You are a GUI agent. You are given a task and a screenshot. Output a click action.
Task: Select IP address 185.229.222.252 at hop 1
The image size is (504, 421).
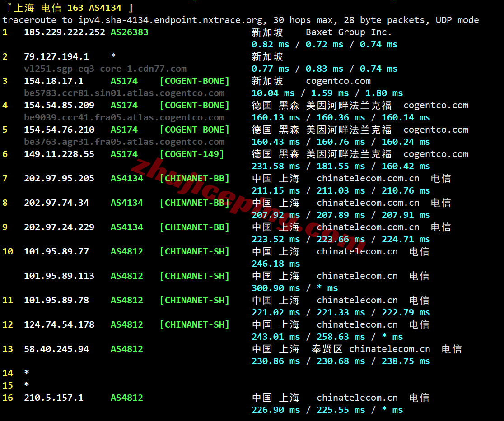pyautogui.click(x=64, y=32)
